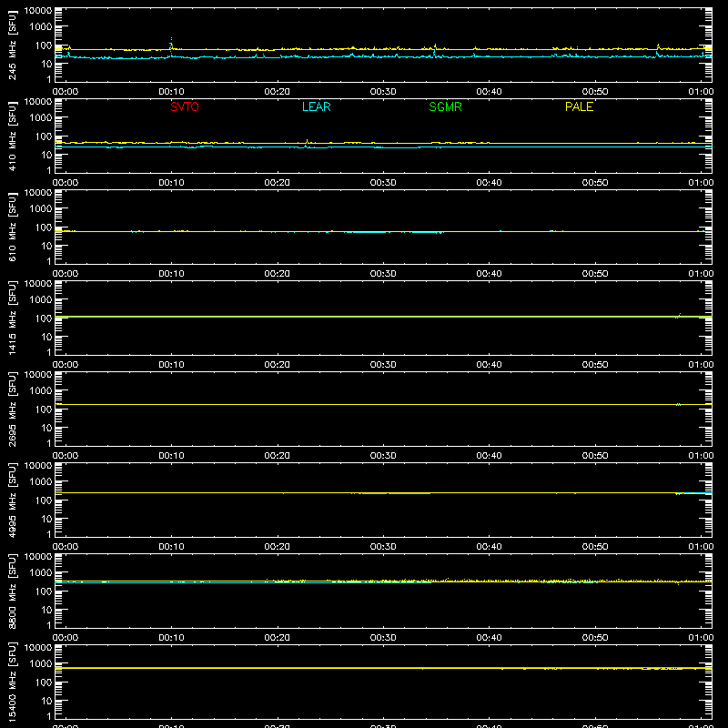Viewport: 728px width, 728px height.
Task: Click the 10 y-axis label of 1415 MHz panel
Action: point(46,337)
